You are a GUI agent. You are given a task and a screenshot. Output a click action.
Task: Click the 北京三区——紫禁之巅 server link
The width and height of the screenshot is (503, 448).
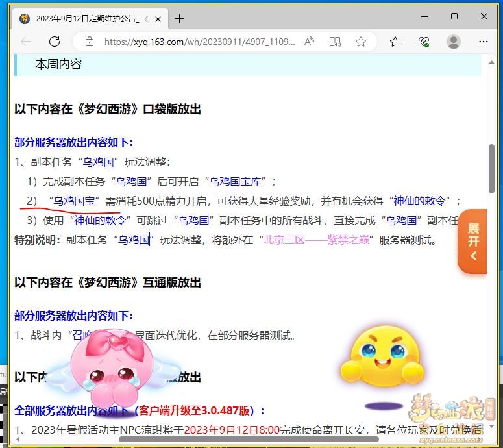click(316, 240)
